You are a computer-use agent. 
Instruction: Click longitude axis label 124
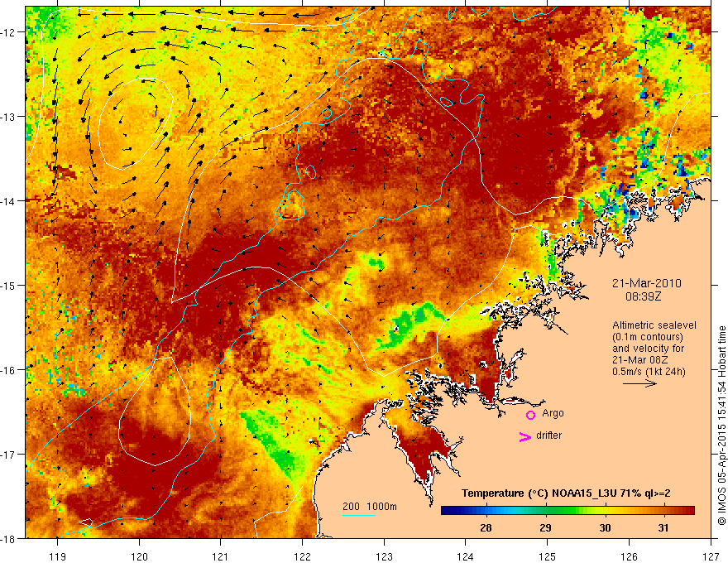[466, 556]
